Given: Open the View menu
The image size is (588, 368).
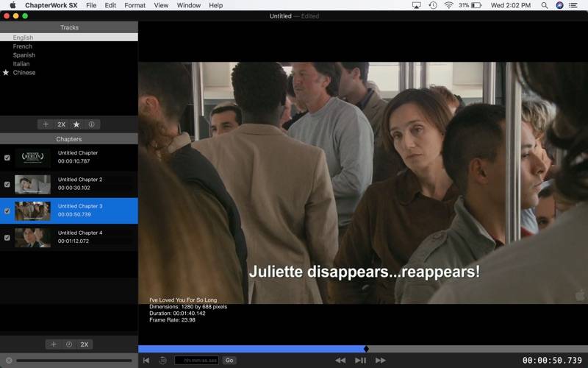Looking at the screenshot, I should [x=161, y=5].
